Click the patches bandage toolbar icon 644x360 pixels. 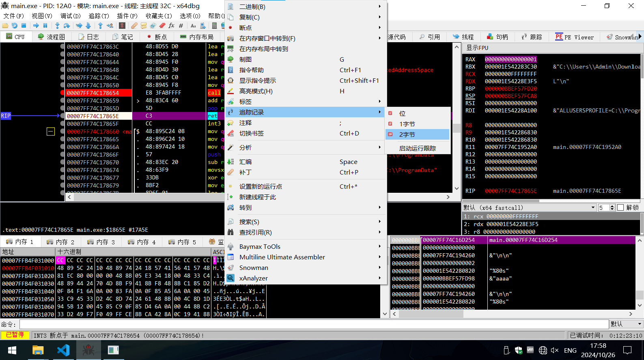coord(134,26)
